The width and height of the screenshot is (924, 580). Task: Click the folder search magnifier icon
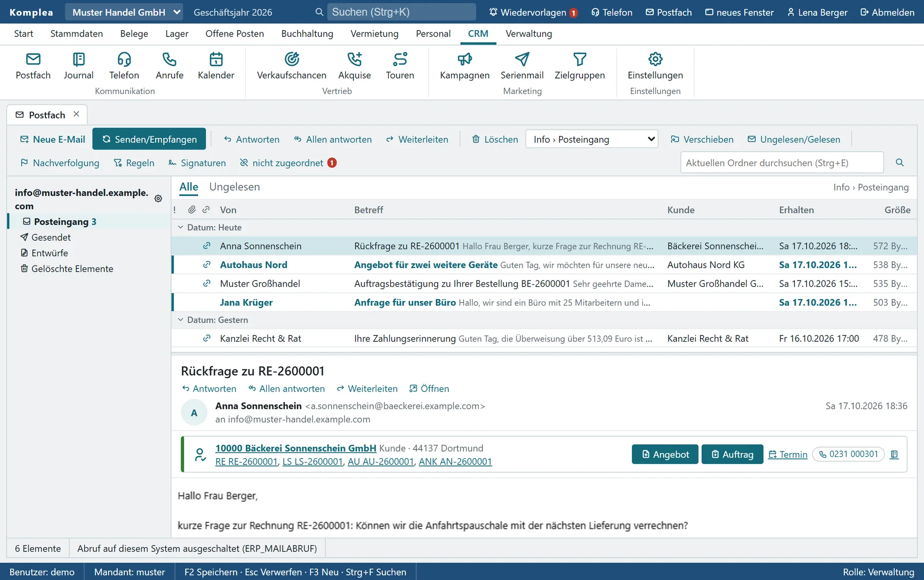[x=899, y=162]
